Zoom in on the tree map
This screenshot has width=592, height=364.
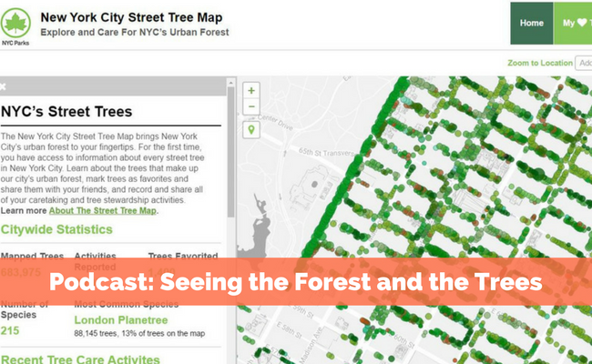250,90
